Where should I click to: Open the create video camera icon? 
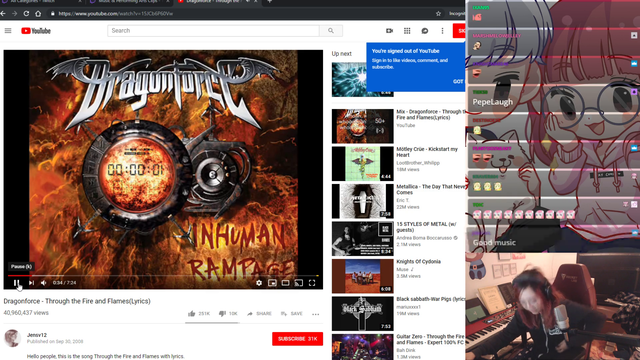pyautogui.click(x=389, y=31)
